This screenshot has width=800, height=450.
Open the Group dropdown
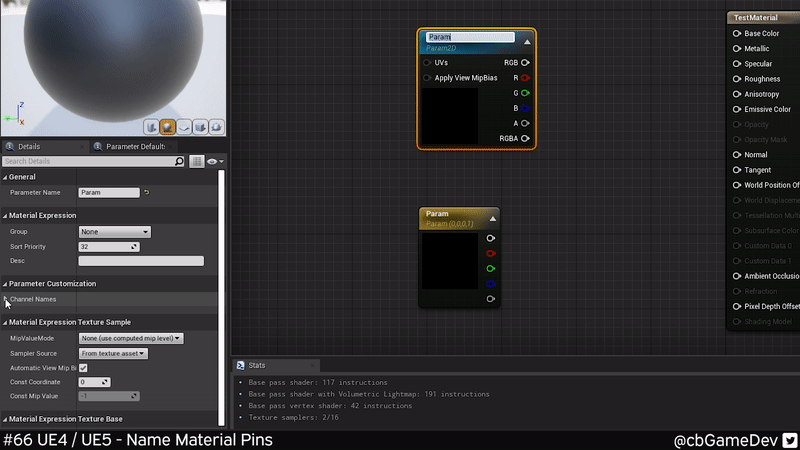[114, 232]
